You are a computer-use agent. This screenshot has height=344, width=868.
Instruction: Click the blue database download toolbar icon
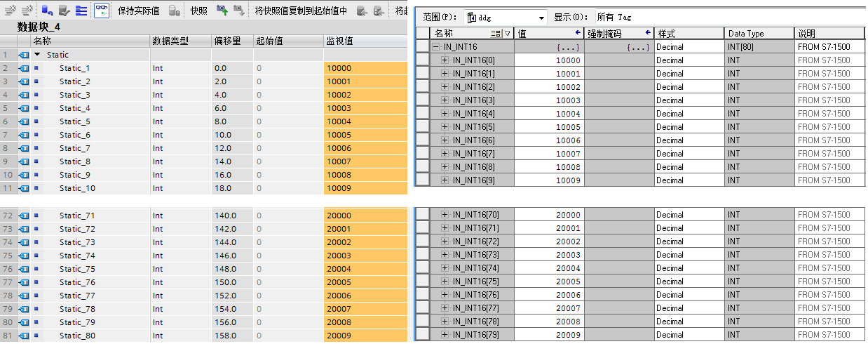[47, 11]
